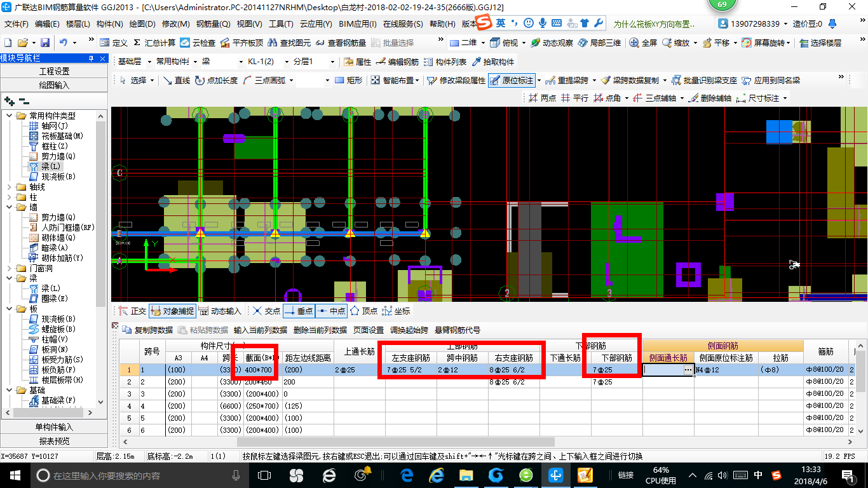
Task: Run 汇总计算 summary calculation
Action: pos(154,43)
